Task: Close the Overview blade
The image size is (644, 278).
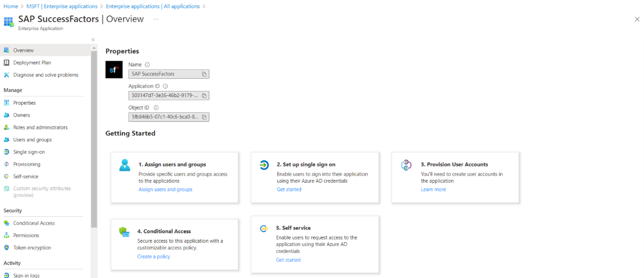Action: tap(637, 19)
